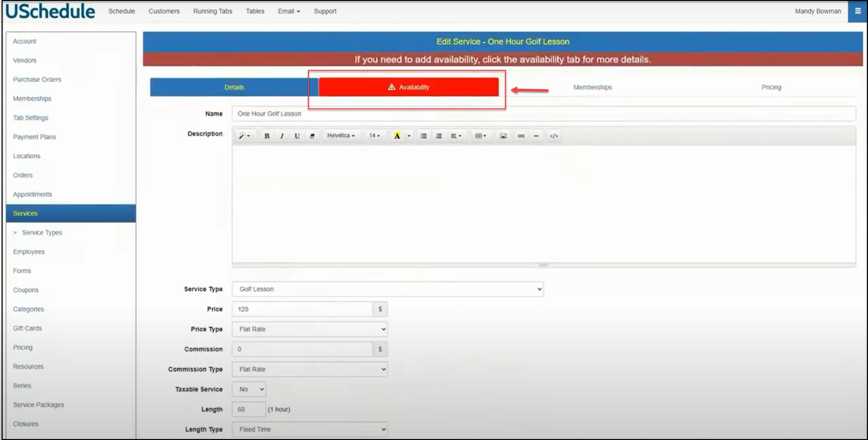The image size is (868, 440).
Task: Open Helvetica font family dropdown
Action: point(341,135)
